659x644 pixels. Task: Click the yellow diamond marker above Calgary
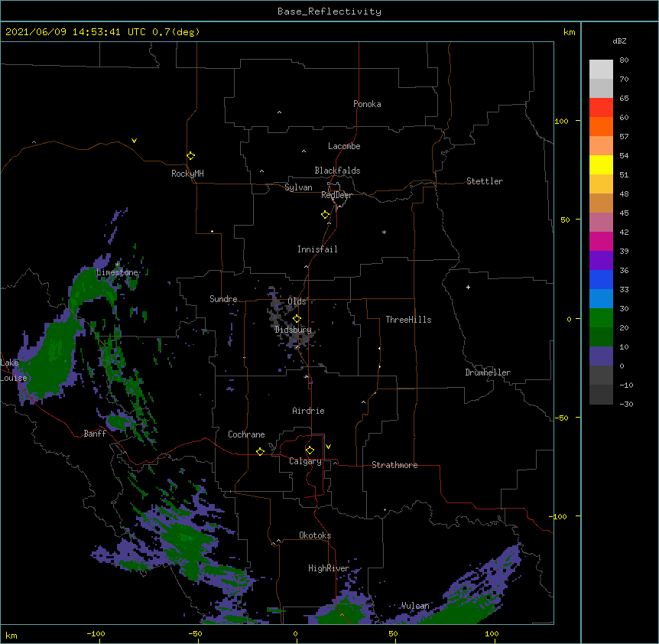tap(310, 450)
